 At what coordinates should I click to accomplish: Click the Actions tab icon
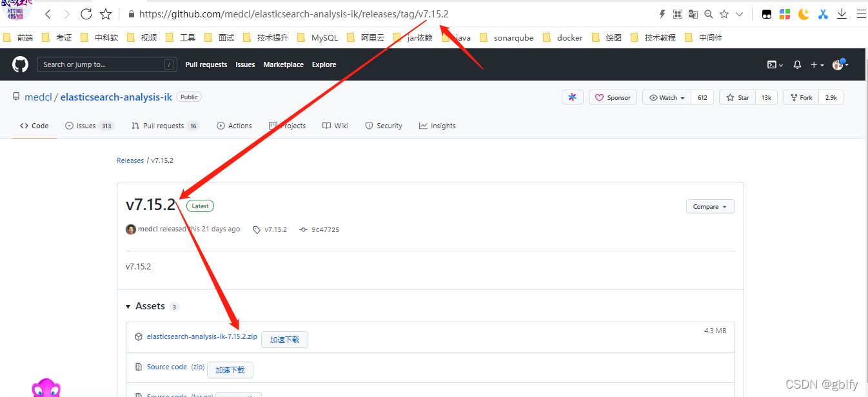pos(219,126)
